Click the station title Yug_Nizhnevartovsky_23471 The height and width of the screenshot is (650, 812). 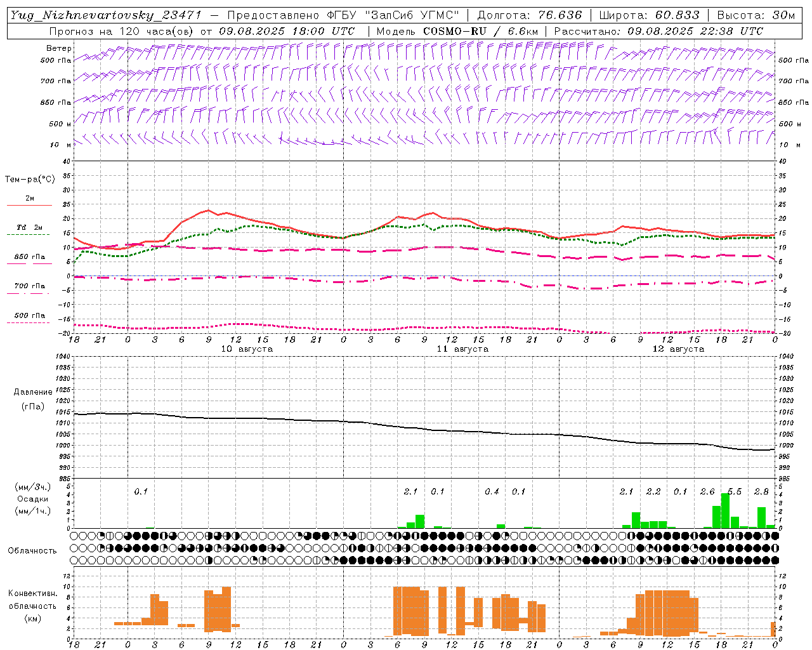(106, 15)
